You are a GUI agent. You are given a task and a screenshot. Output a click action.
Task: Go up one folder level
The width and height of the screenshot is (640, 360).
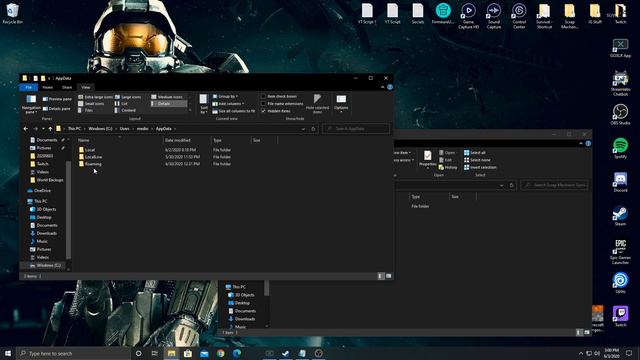coord(50,129)
